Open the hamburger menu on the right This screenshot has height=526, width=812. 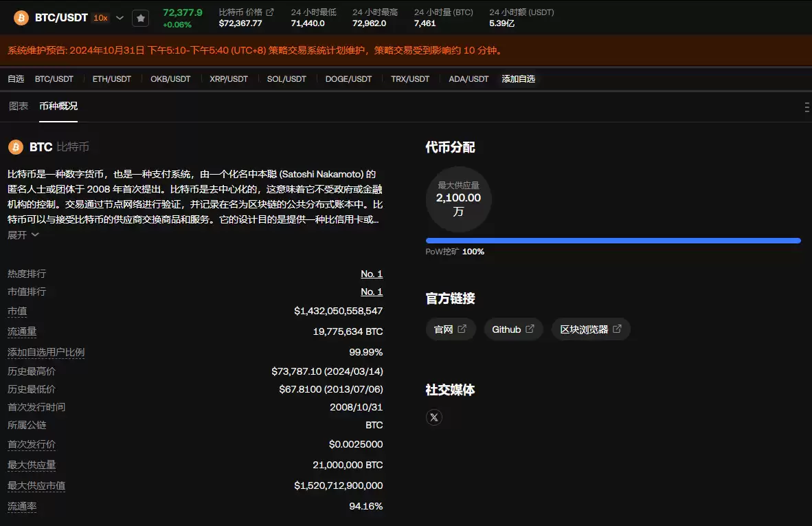806,107
